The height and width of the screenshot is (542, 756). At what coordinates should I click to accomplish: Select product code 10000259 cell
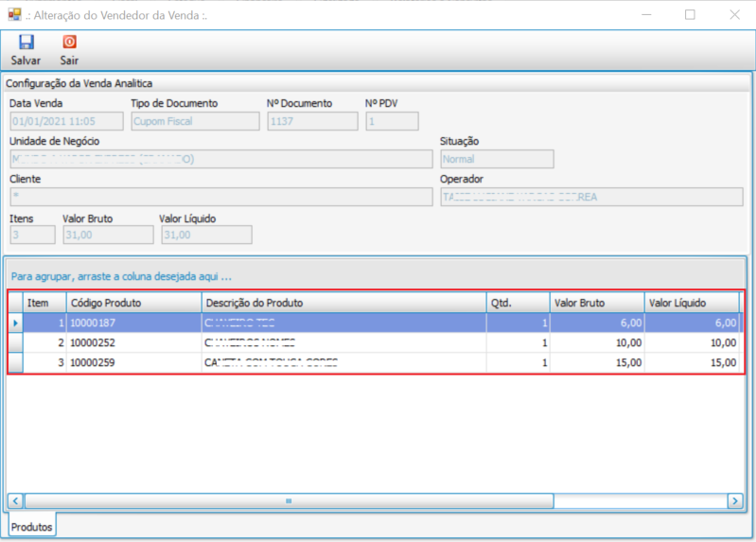133,362
